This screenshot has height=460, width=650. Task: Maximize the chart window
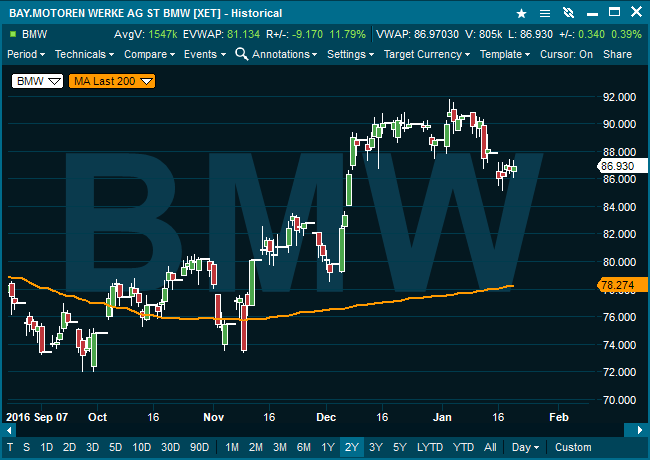[x=614, y=12]
